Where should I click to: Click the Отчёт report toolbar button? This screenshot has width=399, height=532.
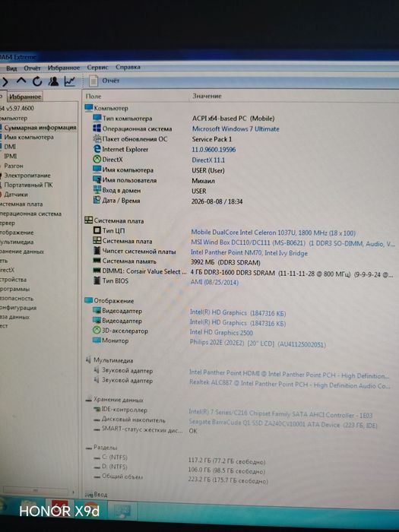(x=104, y=81)
